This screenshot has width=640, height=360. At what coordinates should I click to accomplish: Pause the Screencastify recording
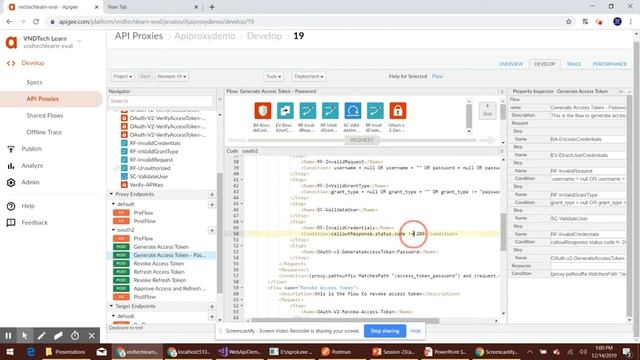pos(8,336)
